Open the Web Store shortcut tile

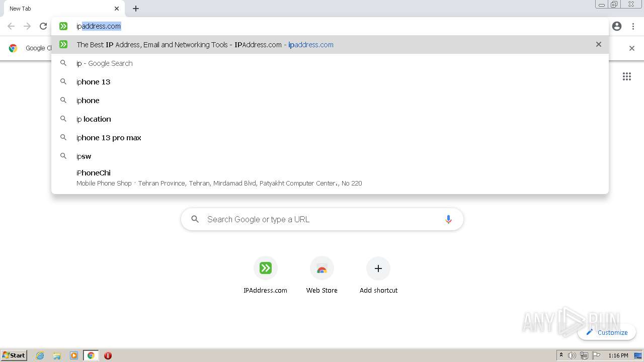click(x=322, y=275)
